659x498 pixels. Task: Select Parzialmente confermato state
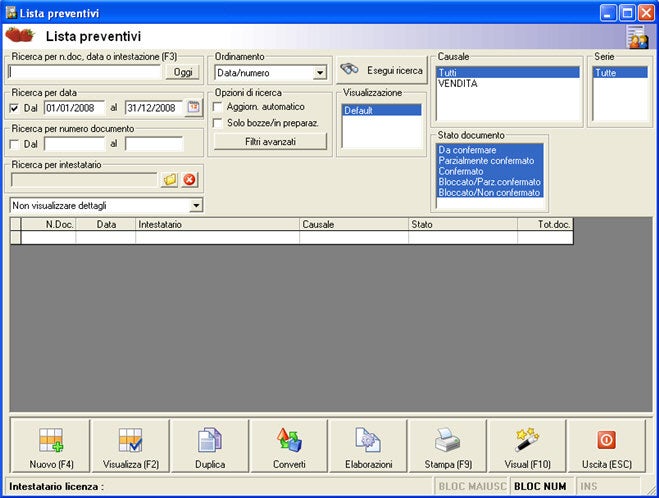click(490, 161)
